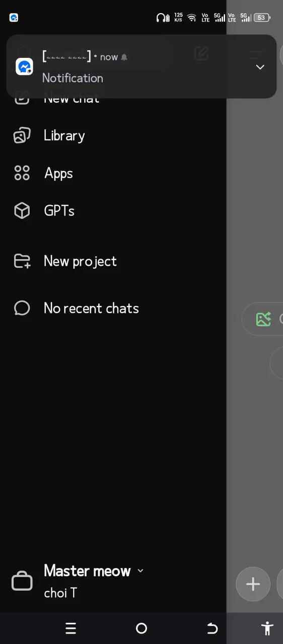Tap the New project folder icon

click(22, 261)
